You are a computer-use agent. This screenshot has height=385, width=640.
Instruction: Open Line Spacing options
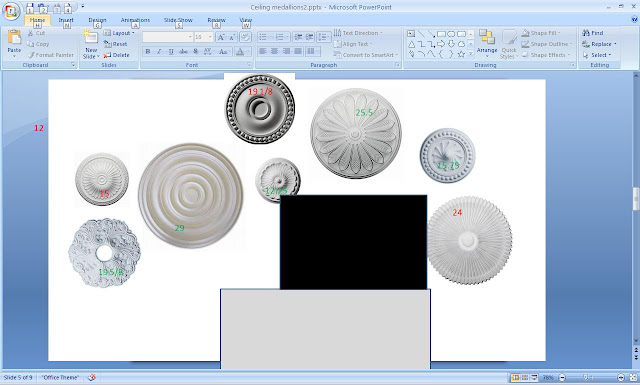(x=324, y=37)
